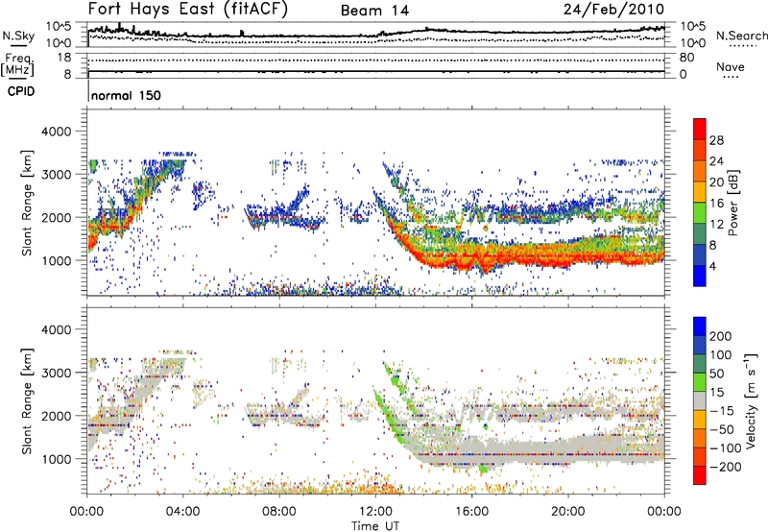Click the "normal 150" CPID text
This screenshot has width=768, height=532.
[x=126, y=95]
